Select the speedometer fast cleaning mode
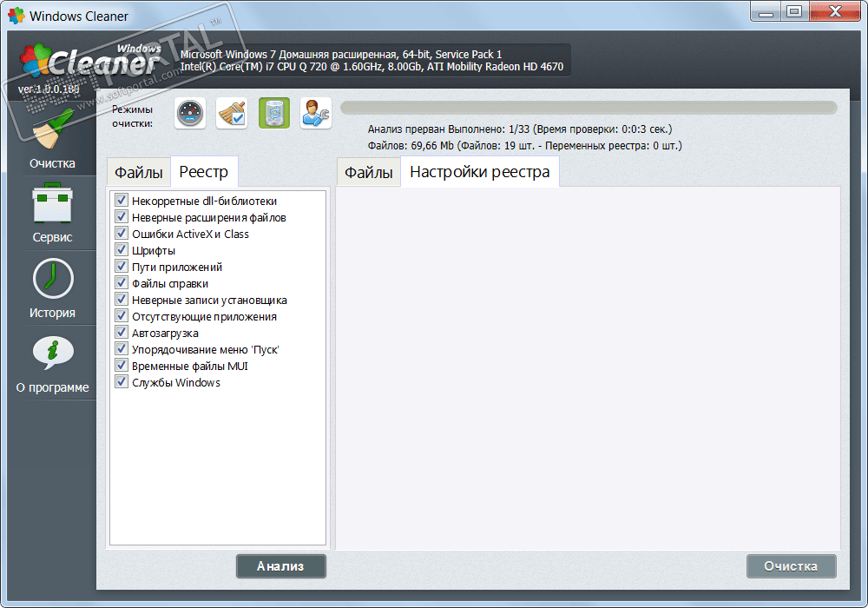This screenshot has width=868, height=608. (x=190, y=114)
